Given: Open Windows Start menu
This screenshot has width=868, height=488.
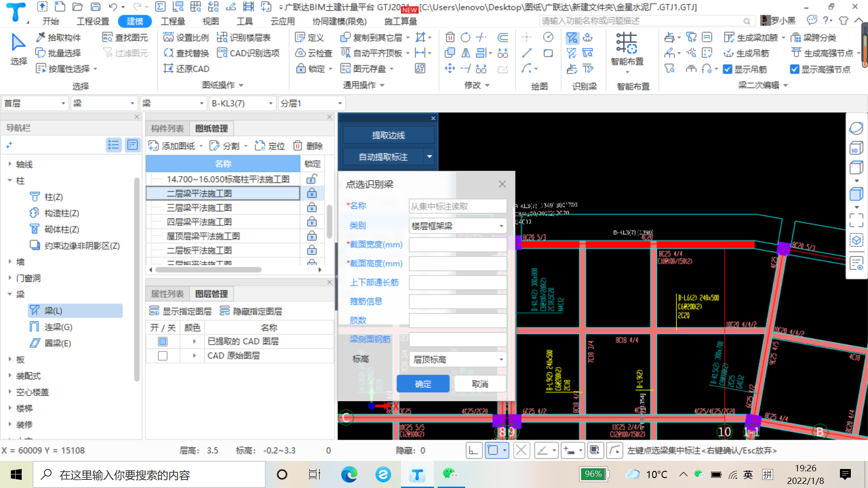Looking at the screenshot, I should pyautogui.click(x=16, y=474).
